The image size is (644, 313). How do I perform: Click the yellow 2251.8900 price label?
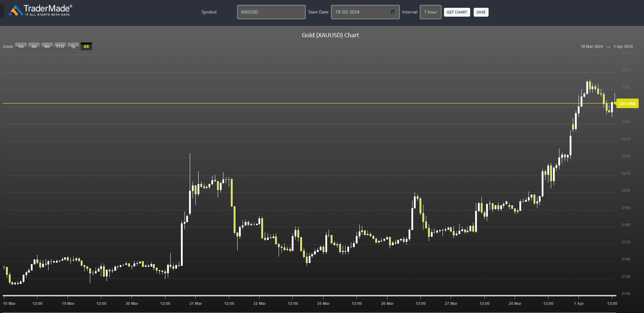click(x=627, y=104)
